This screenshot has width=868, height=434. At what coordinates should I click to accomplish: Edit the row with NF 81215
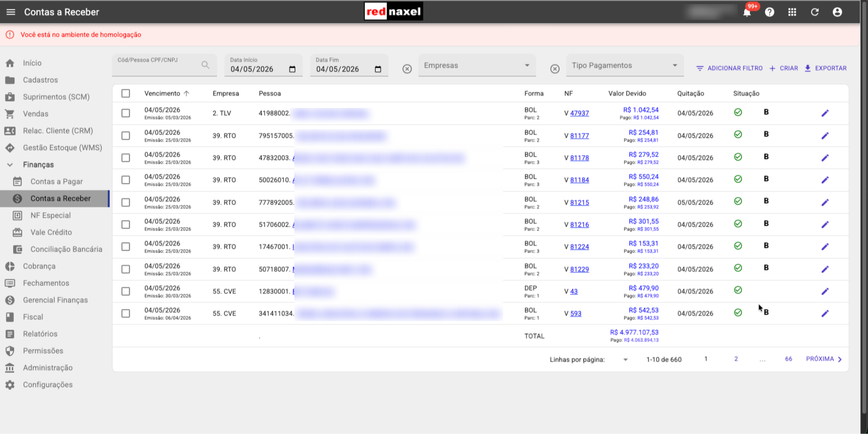[x=825, y=202]
